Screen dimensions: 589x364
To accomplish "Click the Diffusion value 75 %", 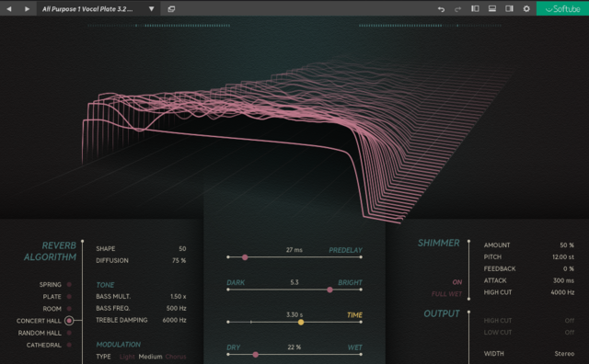I will tap(179, 260).
